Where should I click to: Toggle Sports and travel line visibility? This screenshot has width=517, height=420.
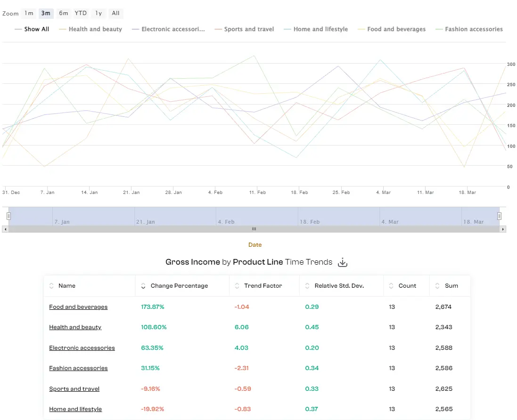tap(249, 29)
